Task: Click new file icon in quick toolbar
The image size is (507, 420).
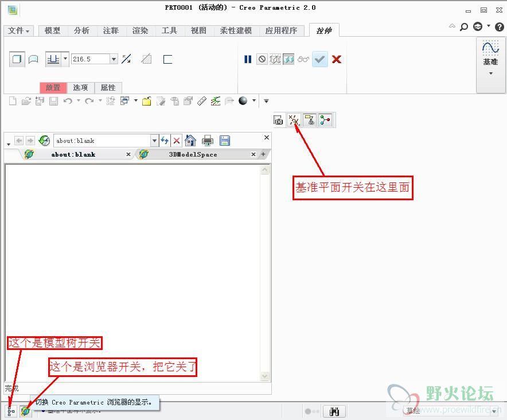Action: (x=12, y=102)
